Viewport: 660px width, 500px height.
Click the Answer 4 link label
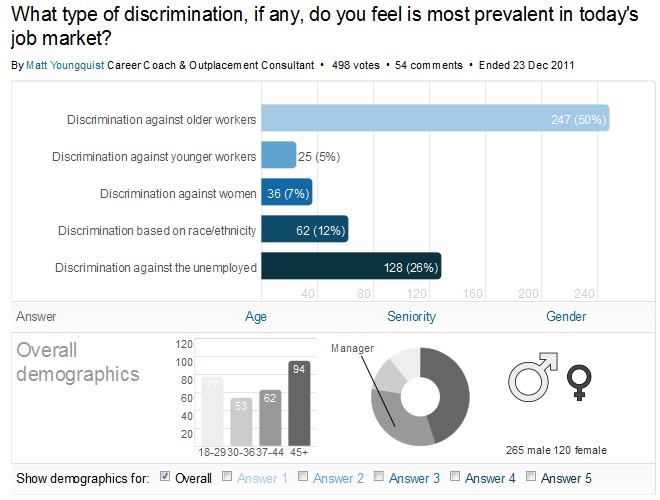(x=490, y=478)
